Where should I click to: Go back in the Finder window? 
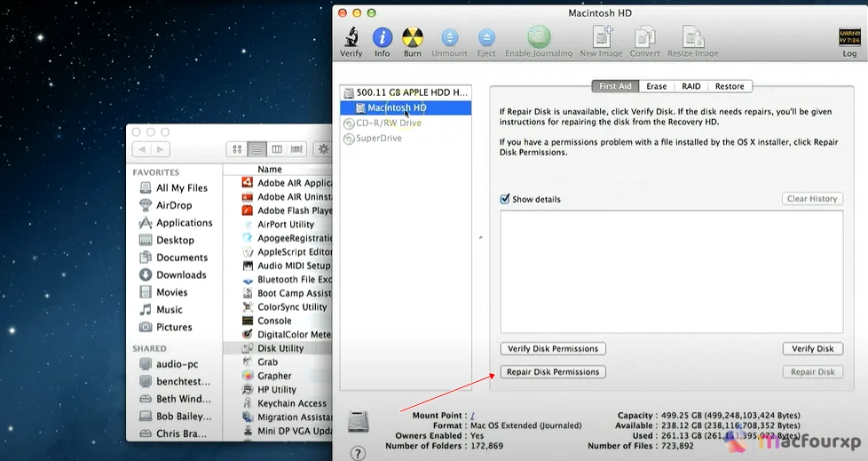pos(142,149)
